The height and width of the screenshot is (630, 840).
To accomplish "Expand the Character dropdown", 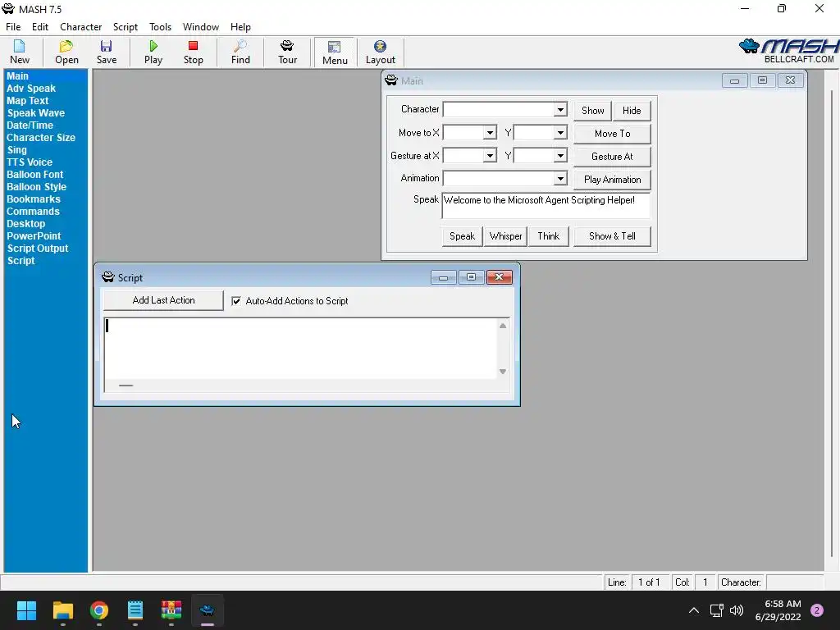I will pyautogui.click(x=560, y=109).
